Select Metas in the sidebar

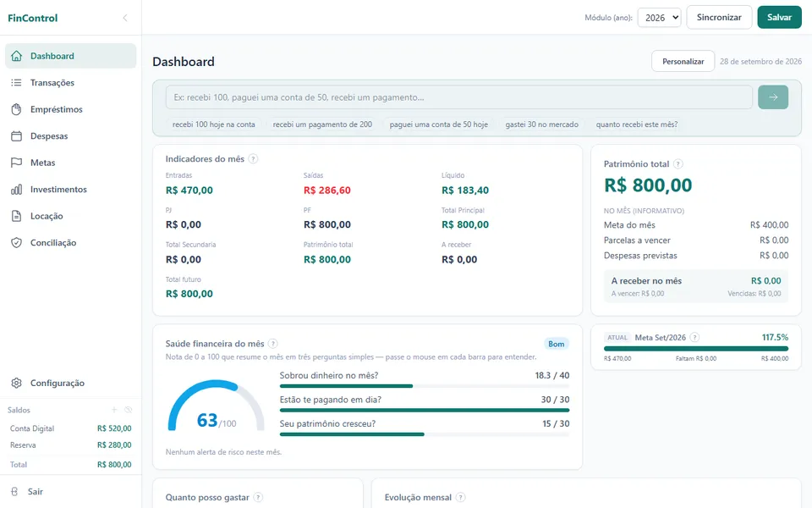tap(70, 163)
